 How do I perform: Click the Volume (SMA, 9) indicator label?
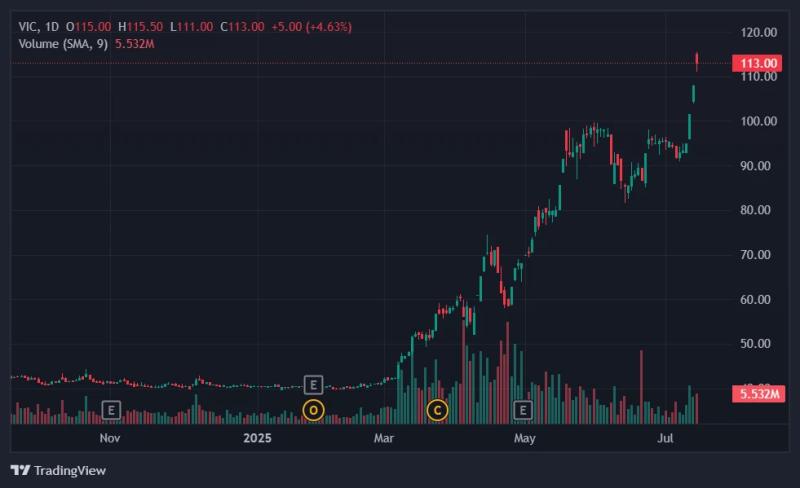pos(63,44)
